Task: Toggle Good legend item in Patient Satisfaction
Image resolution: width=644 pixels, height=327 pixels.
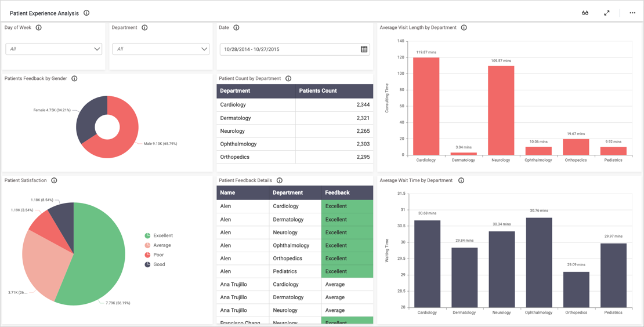Action: coord(154,264)
